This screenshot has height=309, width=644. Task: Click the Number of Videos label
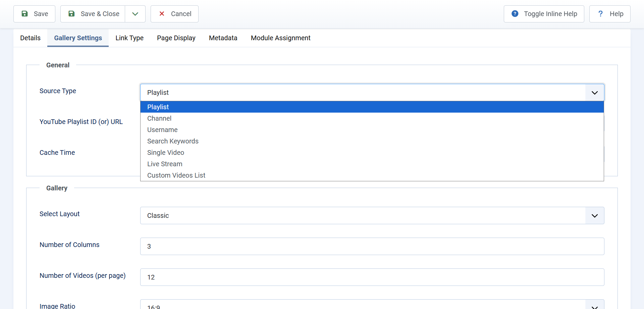(x=83, y=275)
